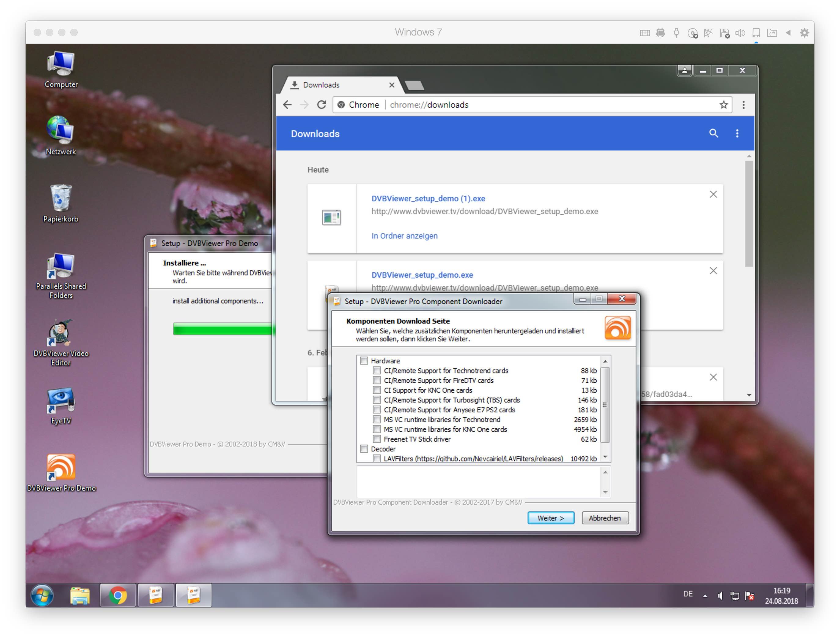This screenshot has width=840, height=638.
Task: Open the Downloads page three-dot options menu
Action: click(737, 133)
